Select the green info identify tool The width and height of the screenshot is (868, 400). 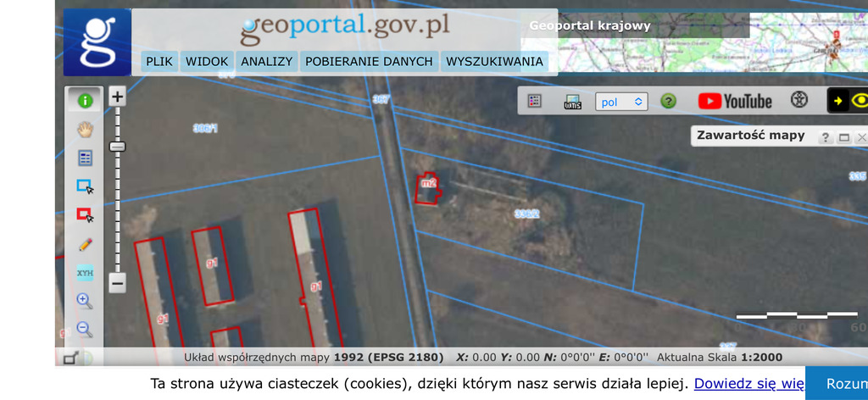coord(85,100)
